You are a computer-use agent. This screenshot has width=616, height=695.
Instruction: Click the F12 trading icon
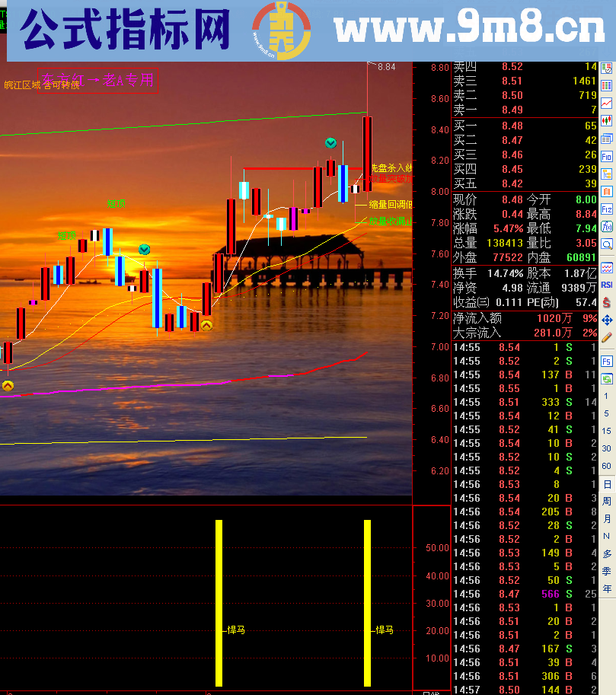[x=607, y=209]
